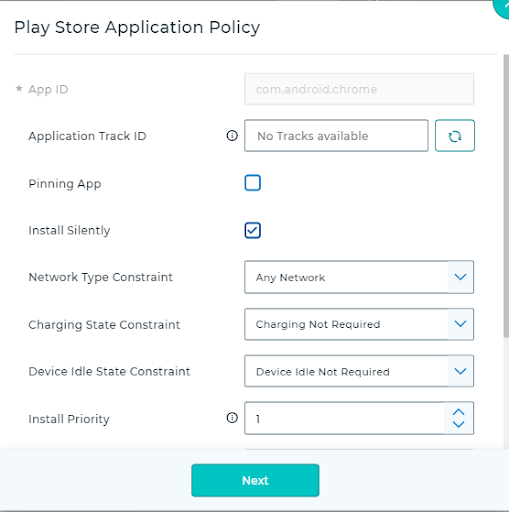Decrease Install Priority with the down arrow

[459, 424]
